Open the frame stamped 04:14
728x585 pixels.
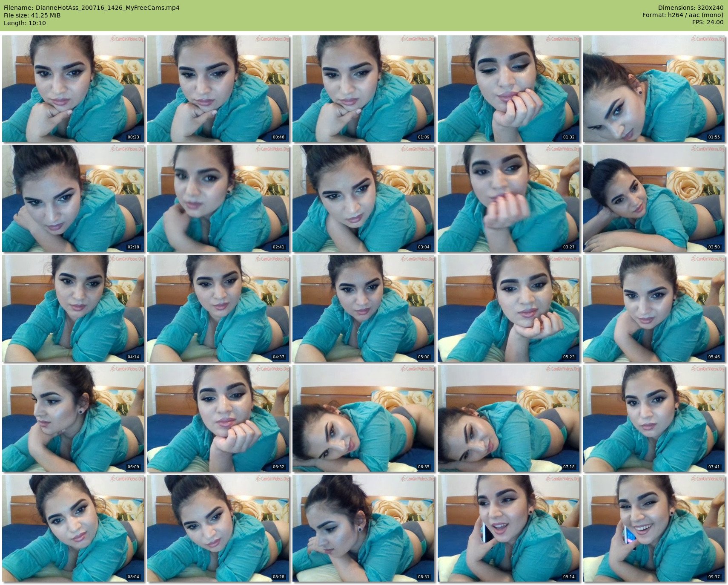(x=73, y=308)
